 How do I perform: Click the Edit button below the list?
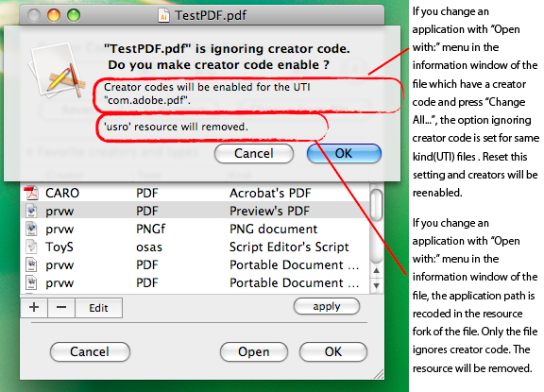tap(98, 308)
